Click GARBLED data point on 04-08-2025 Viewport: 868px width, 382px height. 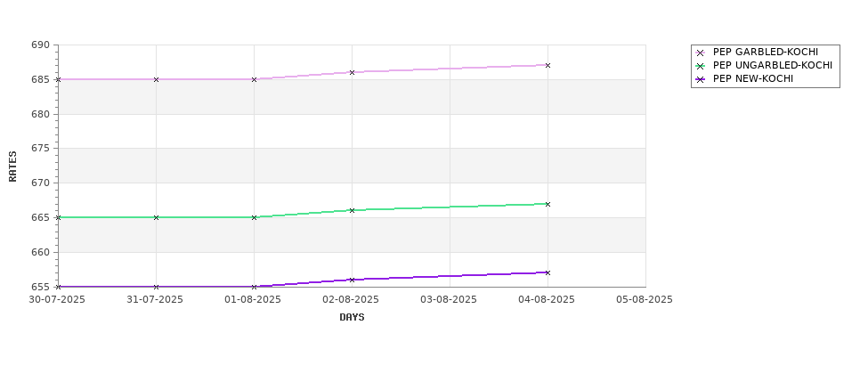(x=548, y=65)
